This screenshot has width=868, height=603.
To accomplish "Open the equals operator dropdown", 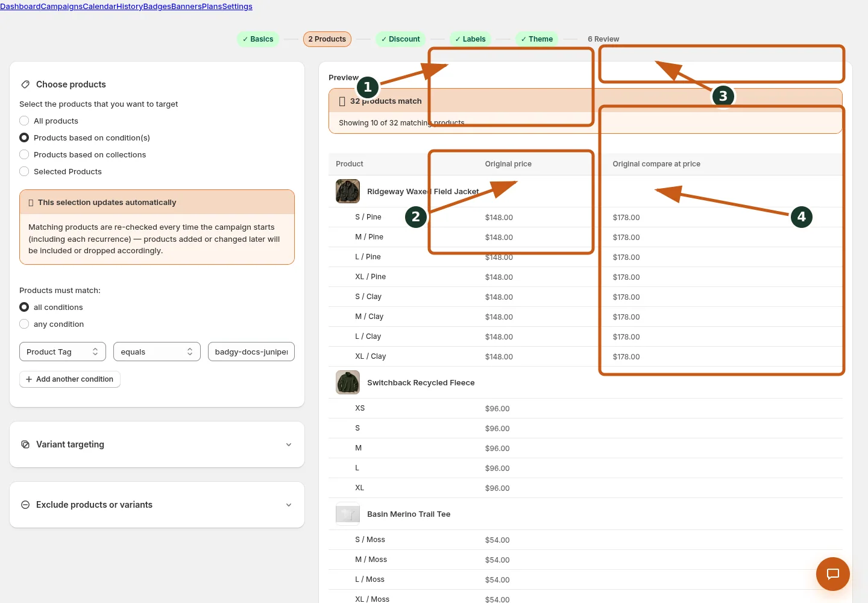I will 157,352.
